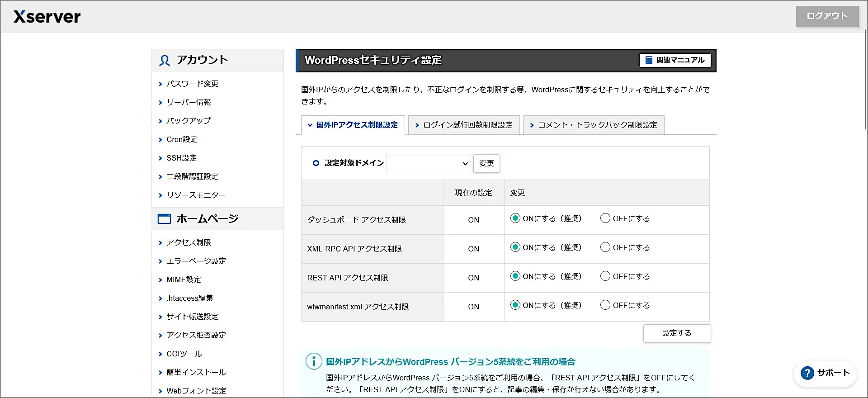Open the 設定対象ドメイン dropdown

(x=429, y=163)
